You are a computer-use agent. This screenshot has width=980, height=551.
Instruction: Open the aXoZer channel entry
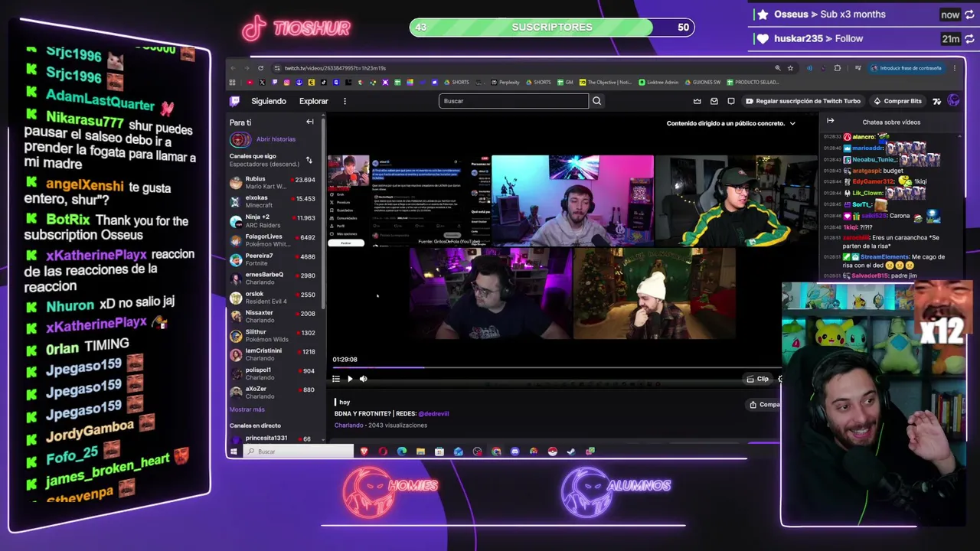[273, 393]
